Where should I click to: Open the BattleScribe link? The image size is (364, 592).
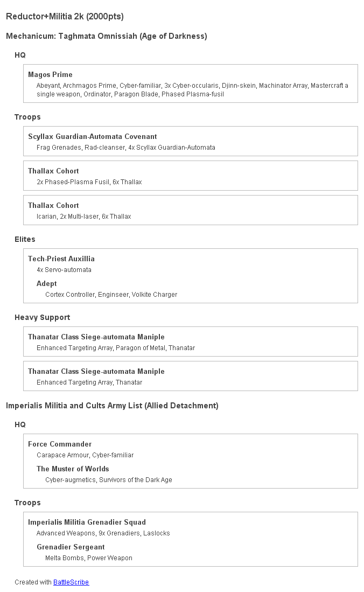click(71, 582)
